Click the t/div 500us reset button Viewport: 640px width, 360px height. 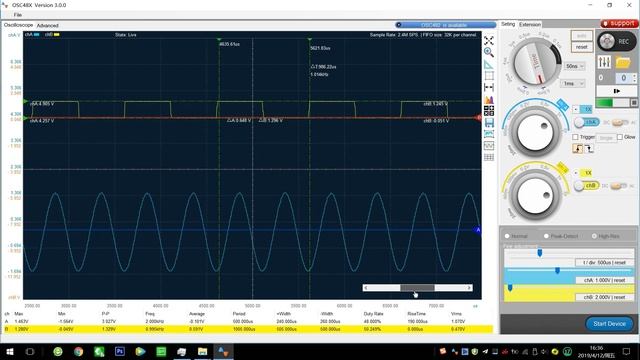tap(605, 262)
